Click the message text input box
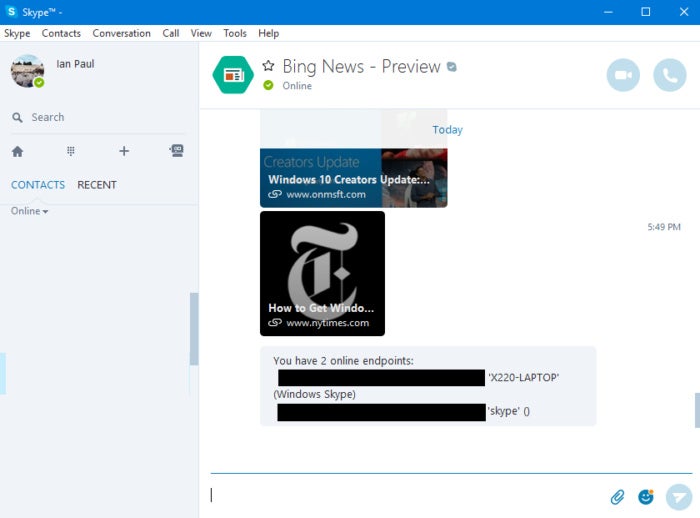 pyautogui.click(x=408, y=496)
